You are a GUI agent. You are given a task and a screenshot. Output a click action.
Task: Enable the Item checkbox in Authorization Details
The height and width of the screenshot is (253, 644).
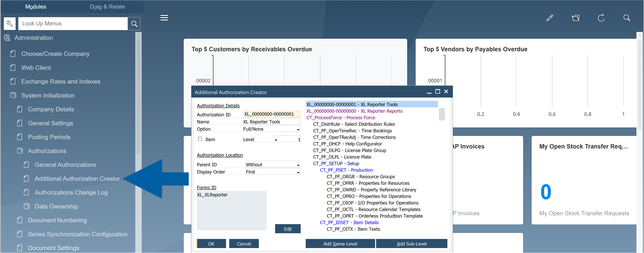coord(200,139)
